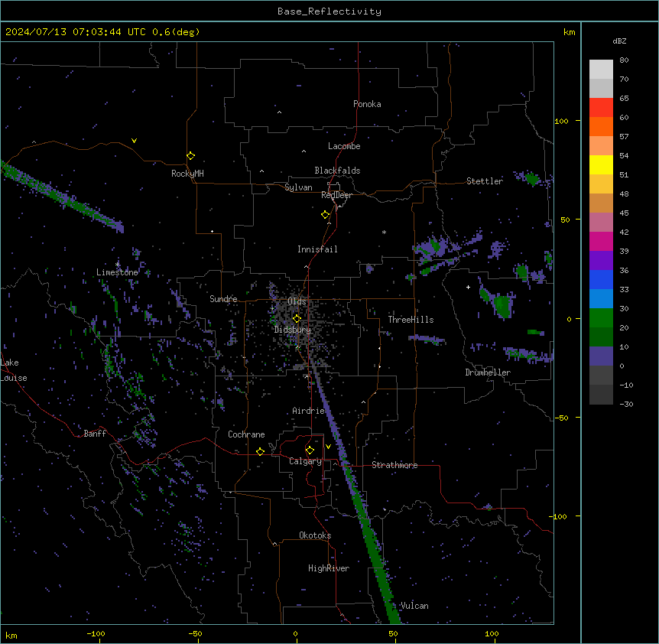Pick the bright yellow 51-54 dBZ legend swatch

click(601, 164)
